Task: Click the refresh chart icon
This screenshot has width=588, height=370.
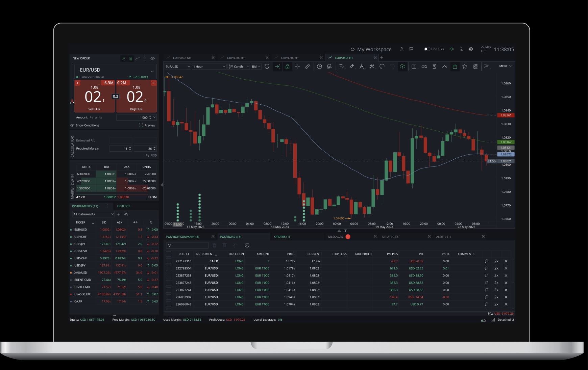Action: [x=267, y=67]
